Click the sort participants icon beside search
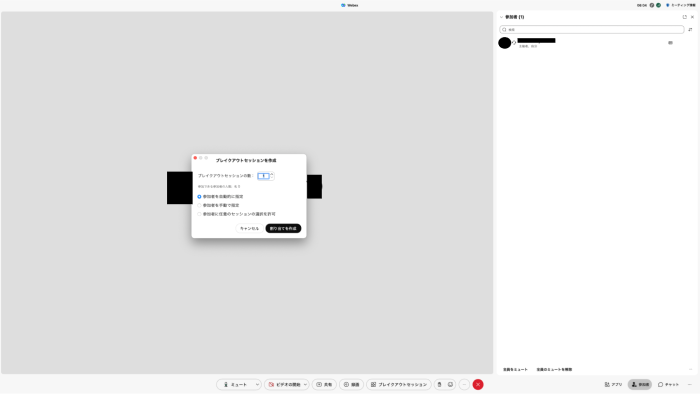Viewport: 700px width, 394px height. click(690, 29)
